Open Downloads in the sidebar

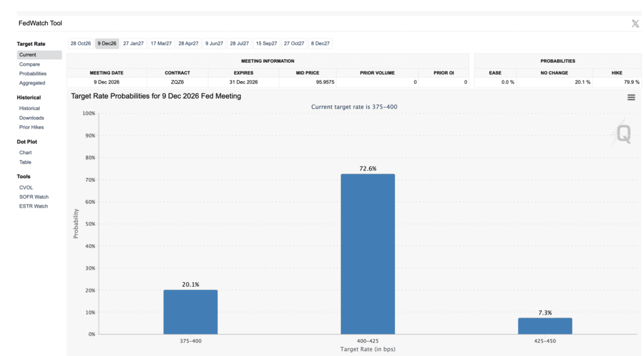tap(31, 118)
